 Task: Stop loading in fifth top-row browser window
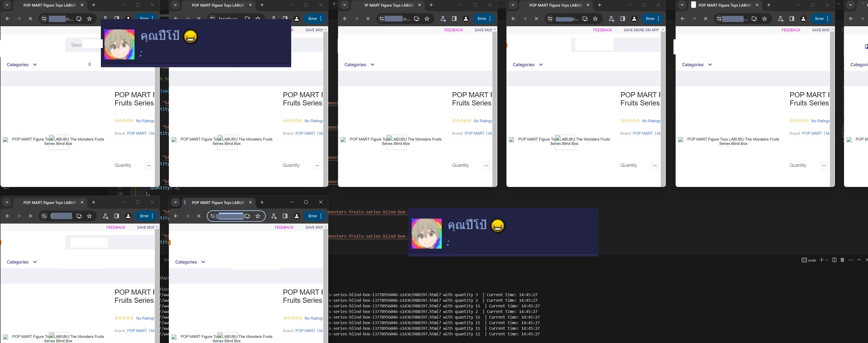(706, 19)
